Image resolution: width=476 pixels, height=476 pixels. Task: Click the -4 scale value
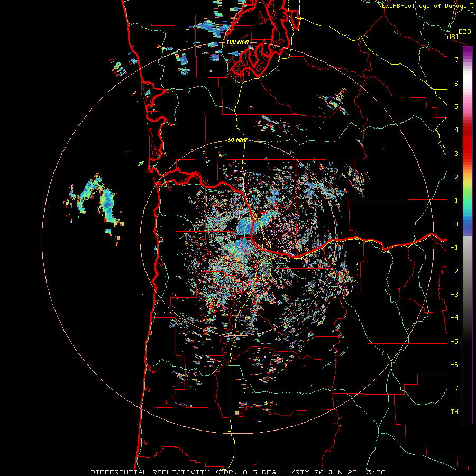pos(454,318)
